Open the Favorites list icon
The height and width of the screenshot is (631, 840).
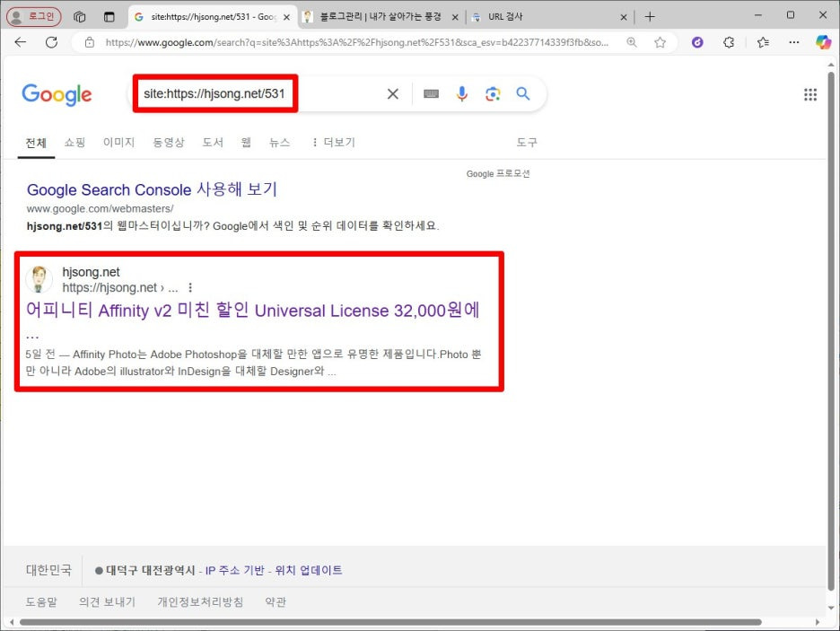(763, 42)
